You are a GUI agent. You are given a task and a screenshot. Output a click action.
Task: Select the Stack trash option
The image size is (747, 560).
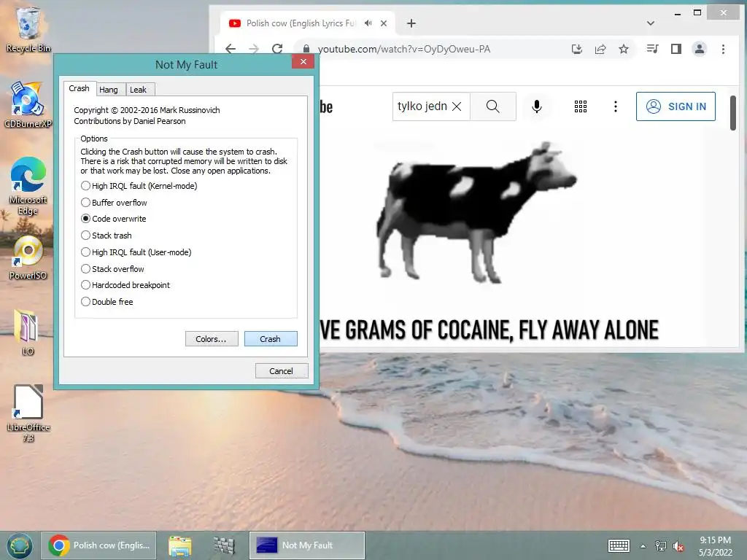(x=107, y=236)
